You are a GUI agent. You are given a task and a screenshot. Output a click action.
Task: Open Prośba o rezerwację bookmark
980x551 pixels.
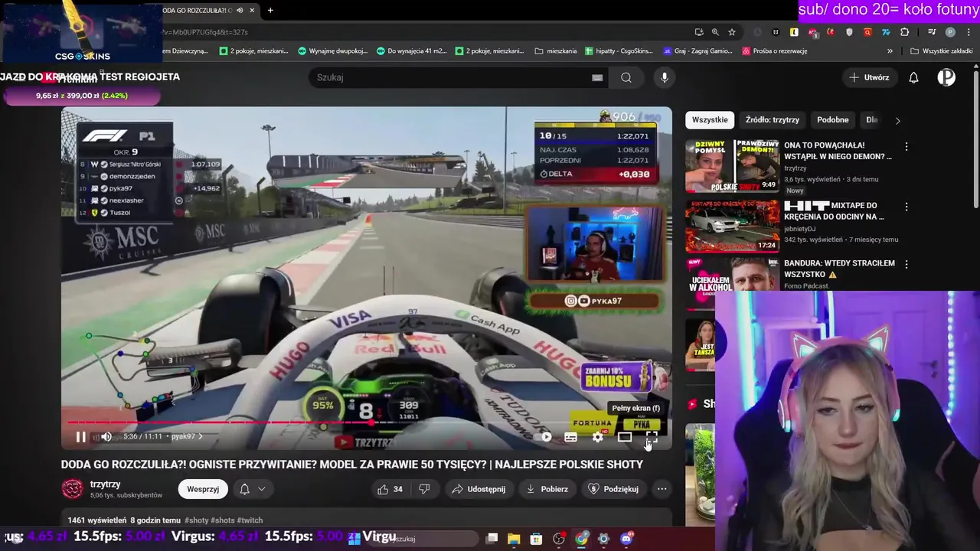click(775, 51)
